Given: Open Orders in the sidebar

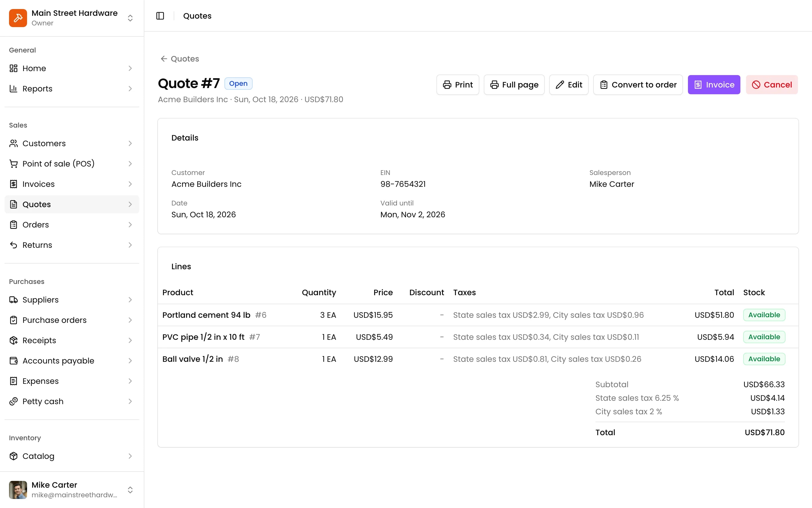Looking at the screenshot, I should 71,225.
